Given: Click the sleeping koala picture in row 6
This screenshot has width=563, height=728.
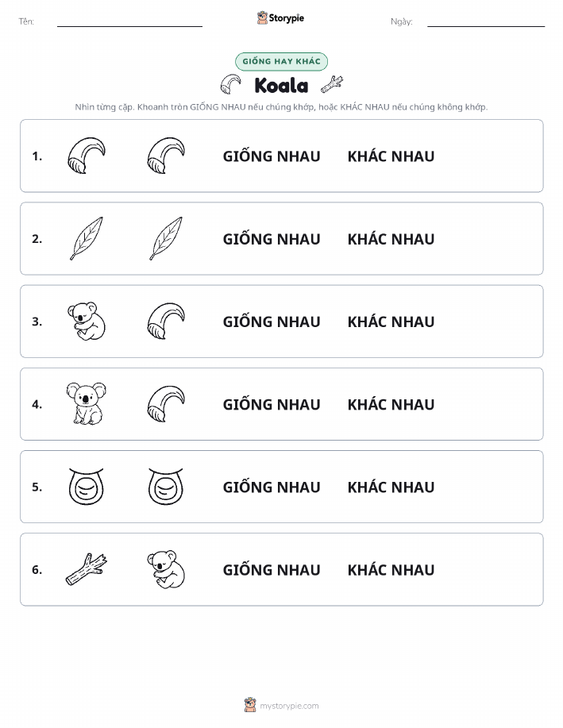Looking at the screenshot, I should click(166, 570).
